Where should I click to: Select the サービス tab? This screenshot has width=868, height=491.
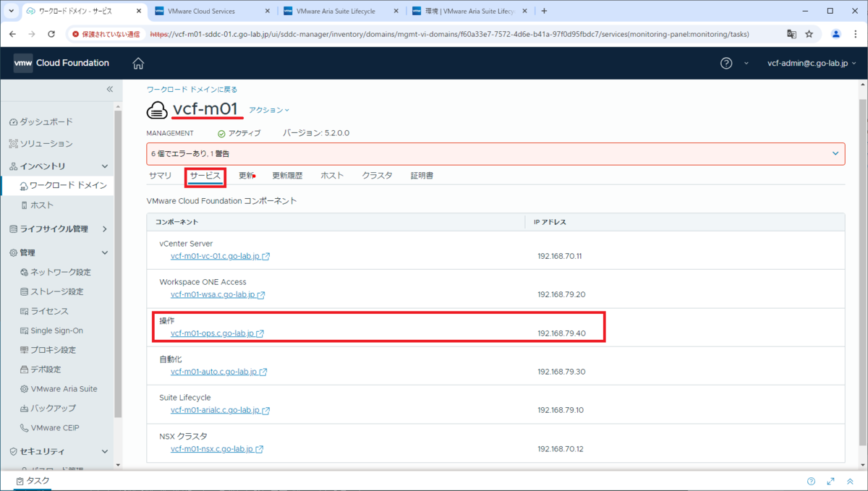click(x=205, y=176)
